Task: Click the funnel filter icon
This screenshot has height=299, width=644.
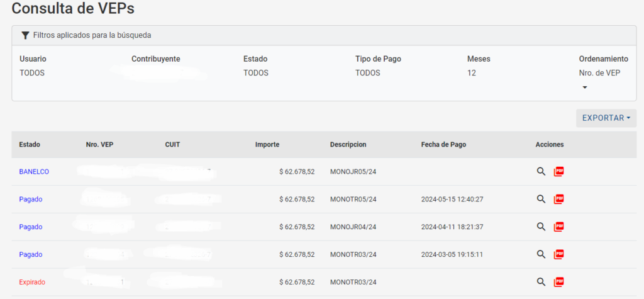Action: click(x=25, y=35)
